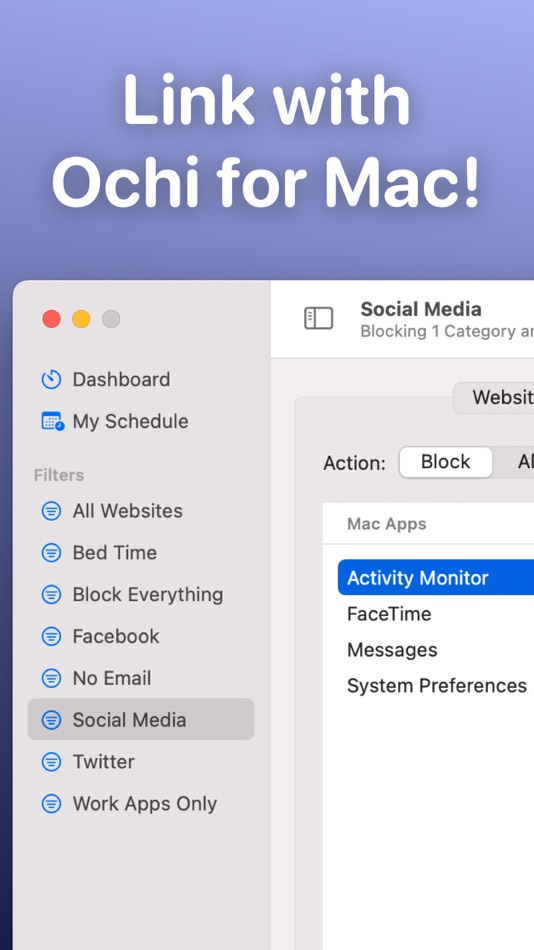Select the Work Apps Only filter
Viewport: 534px width, 950px height.
(x=141, y=803)
